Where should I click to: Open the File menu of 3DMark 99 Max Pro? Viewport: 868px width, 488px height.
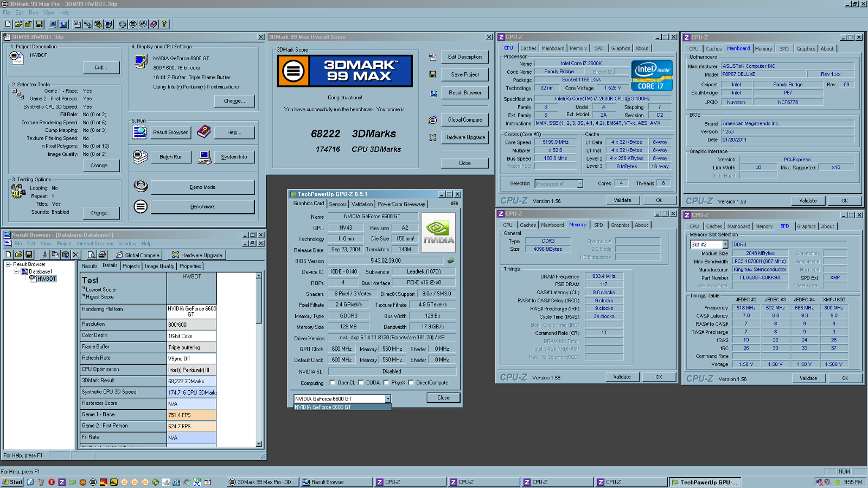point(7,12)
